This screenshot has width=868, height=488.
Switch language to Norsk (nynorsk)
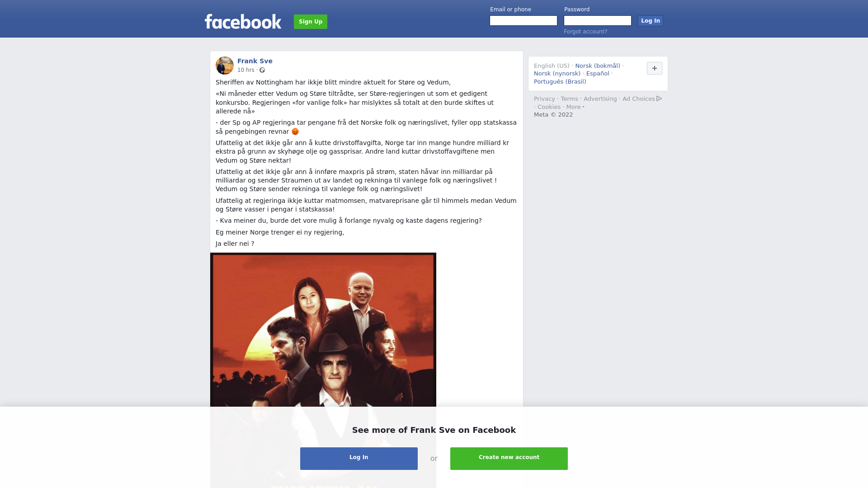557,74
